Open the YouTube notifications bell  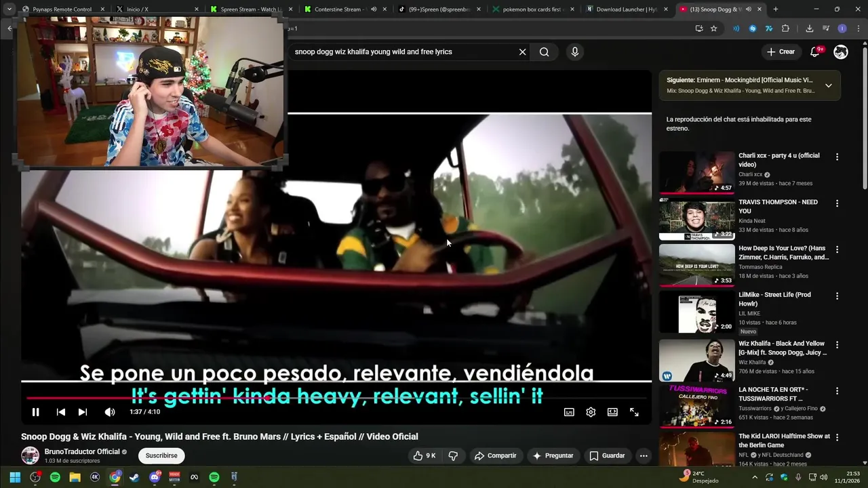[816, 52]
